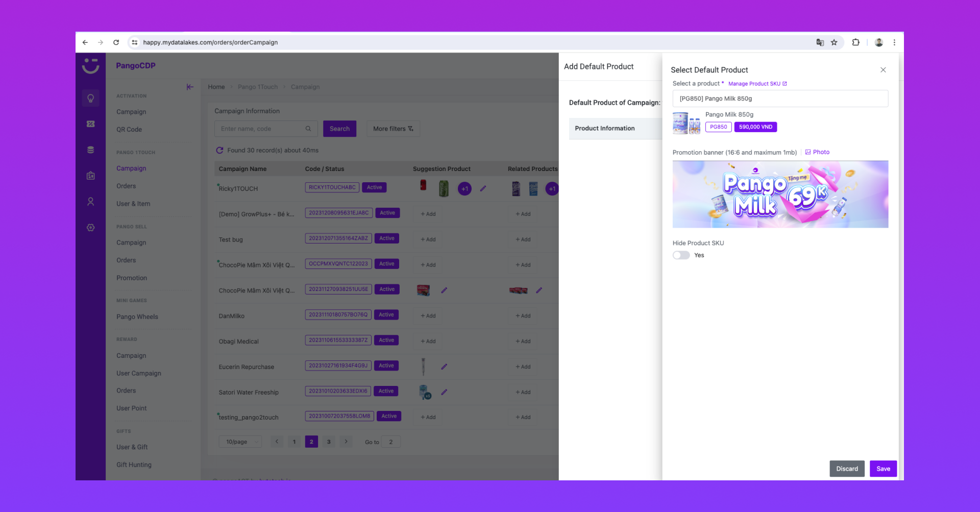
Task: Collapse the sidebar with the arrow icon
Action: (190, 87)
